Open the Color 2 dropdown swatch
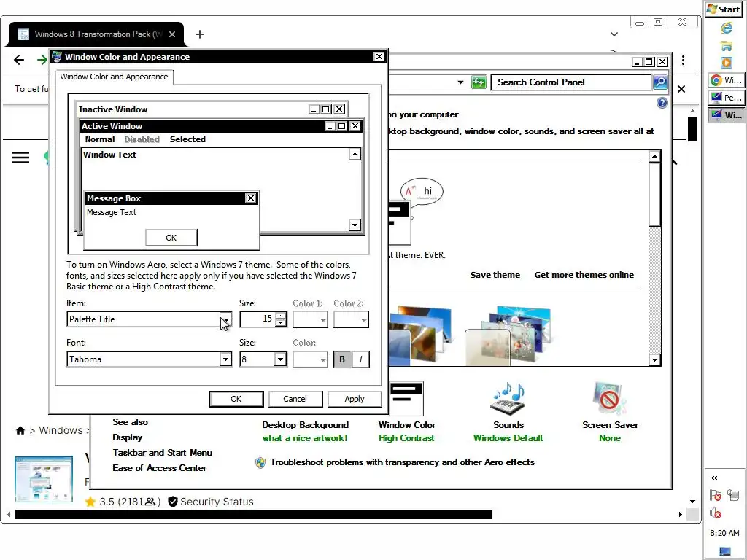The image size is (747, 560). click(x=351, y=319)
